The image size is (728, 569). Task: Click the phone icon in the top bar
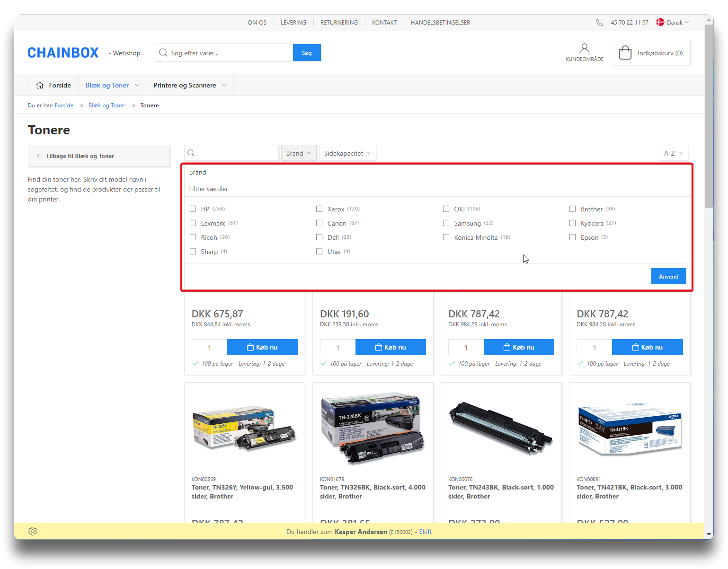coord(599,23)
